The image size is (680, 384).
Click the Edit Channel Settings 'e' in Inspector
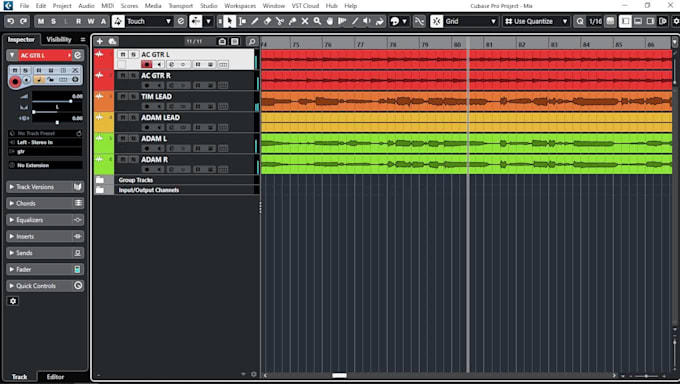click(78, 55)
